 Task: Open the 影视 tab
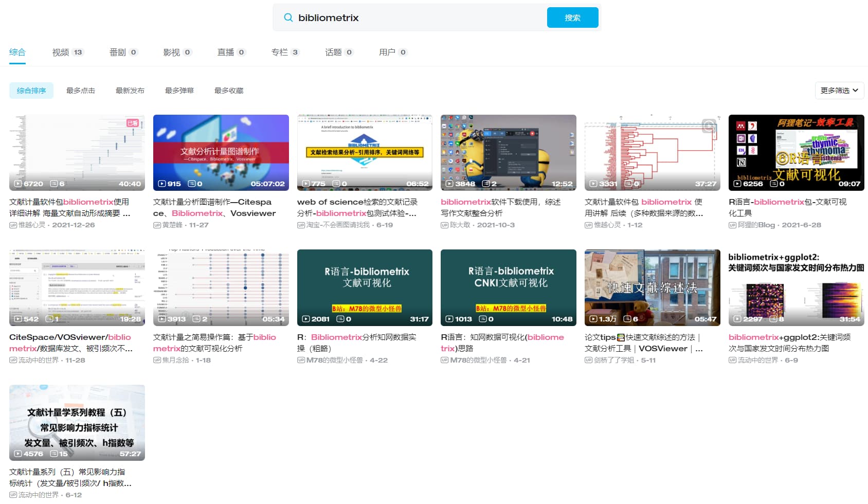177,52
